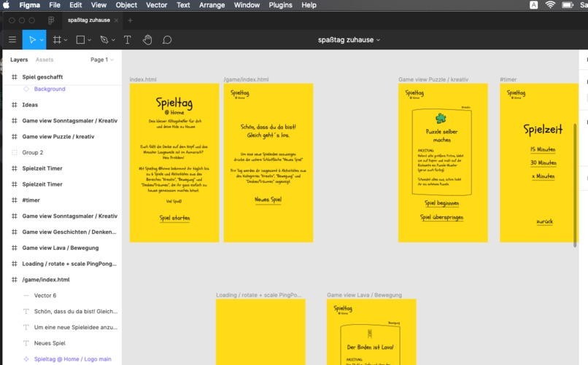
Task: Click frame icon next to #timer layer
Action: (x=15, y=200)
